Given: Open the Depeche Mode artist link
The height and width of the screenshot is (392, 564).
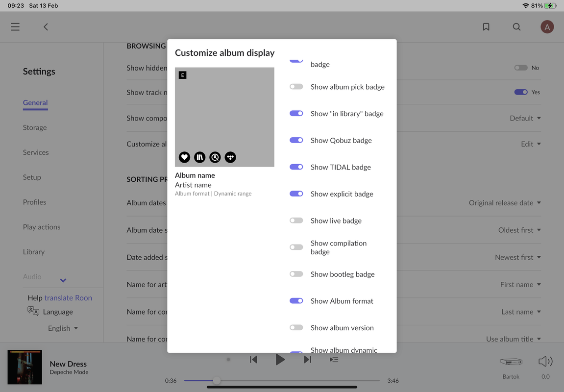Looking at the screenshot, I should tap(69, 372).
